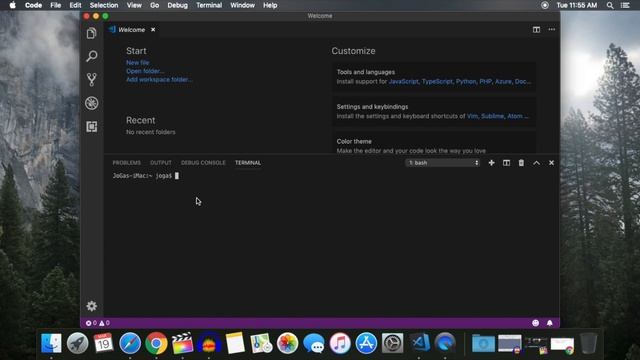Open the Extensions view
The width and height of the screenshot is (640, 360).
pos(91,127)
